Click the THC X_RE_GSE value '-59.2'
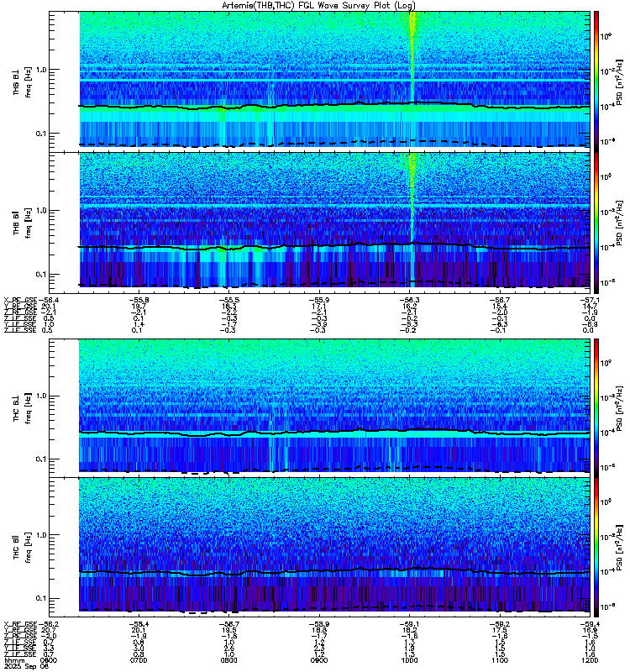The image size is (630, 672). click(500, 624)
